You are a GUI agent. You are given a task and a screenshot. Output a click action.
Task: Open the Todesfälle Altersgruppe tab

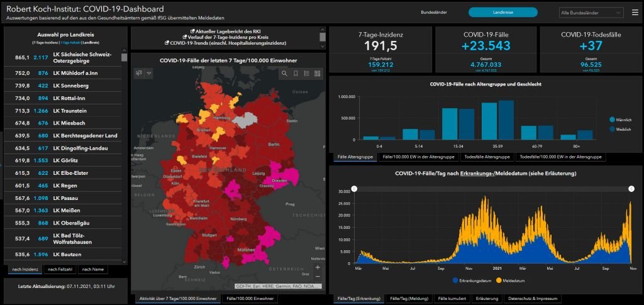point(488,157)
